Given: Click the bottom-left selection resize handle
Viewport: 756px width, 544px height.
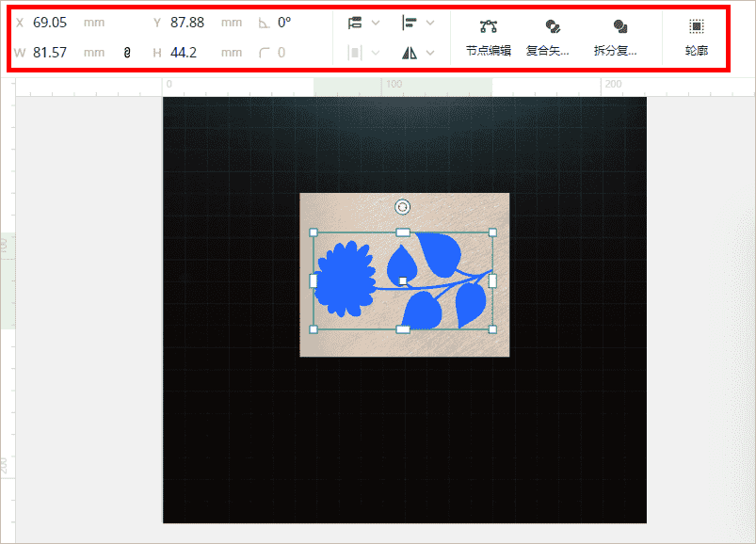Looking at the screenshot, I should [x=314, y=329].
